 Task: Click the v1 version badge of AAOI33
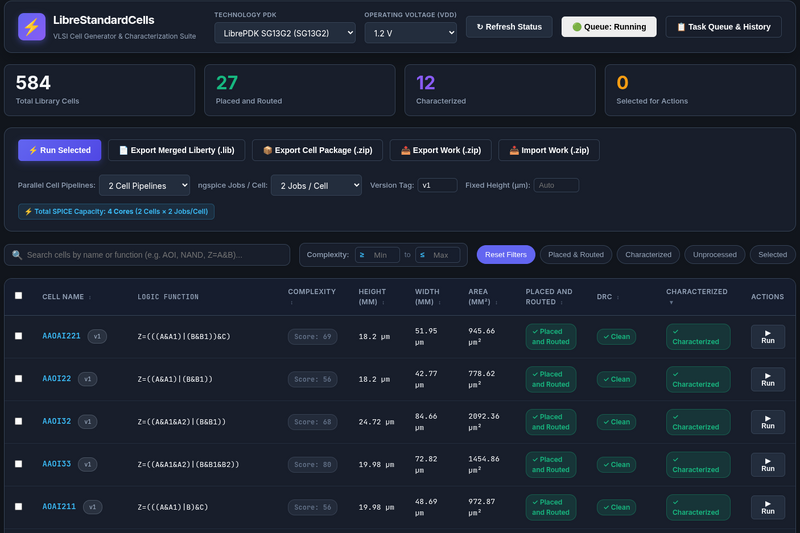[87, 465]
